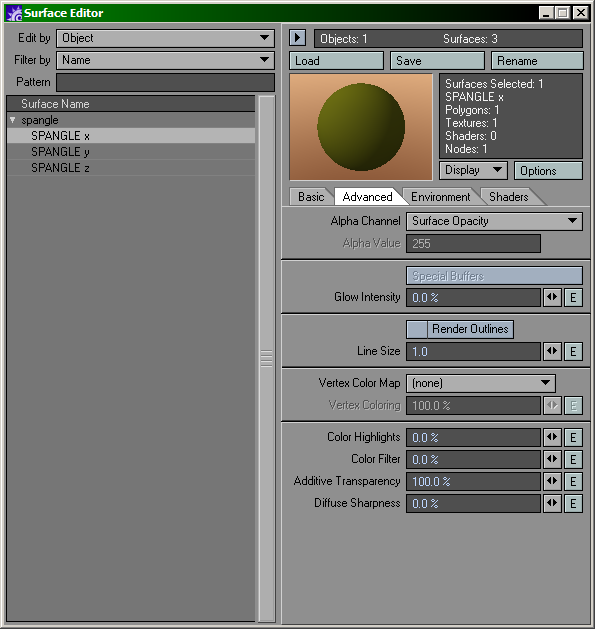
Task: Switch to the Basic tab
Action: (311, 197)
